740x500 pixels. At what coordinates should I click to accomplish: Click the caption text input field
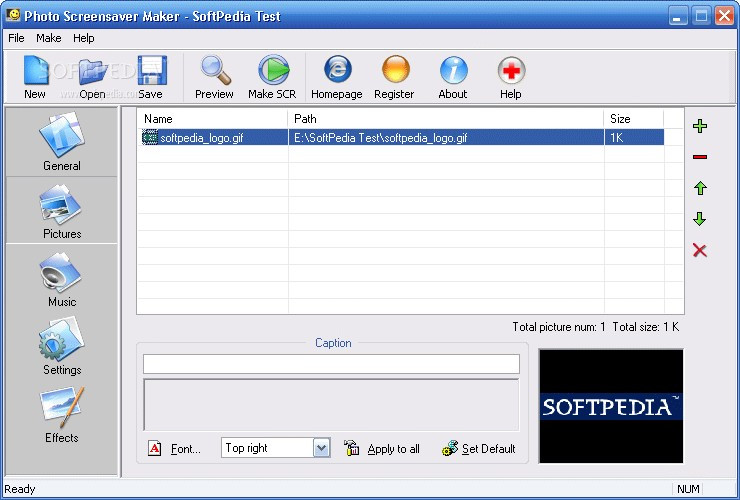(x=331, y=364)
